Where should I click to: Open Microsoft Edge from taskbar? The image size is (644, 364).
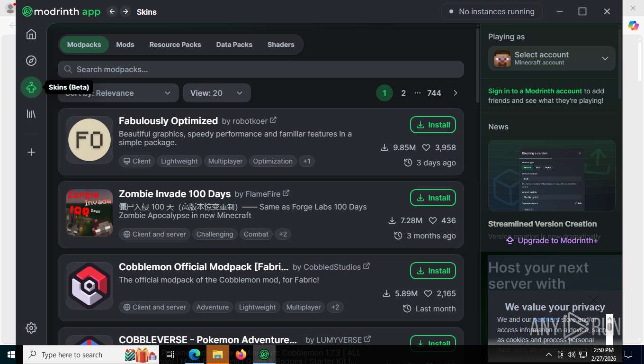coord(195,354)
